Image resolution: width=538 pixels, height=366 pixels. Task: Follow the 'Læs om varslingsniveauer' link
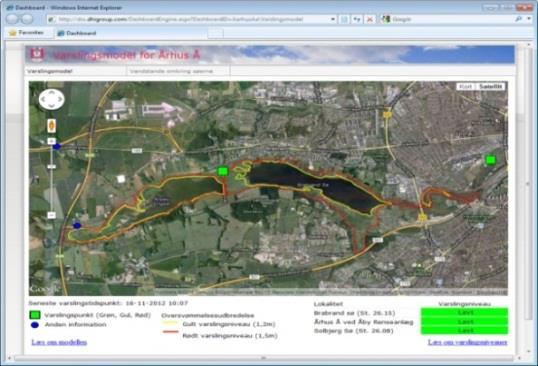coord(467,342)
